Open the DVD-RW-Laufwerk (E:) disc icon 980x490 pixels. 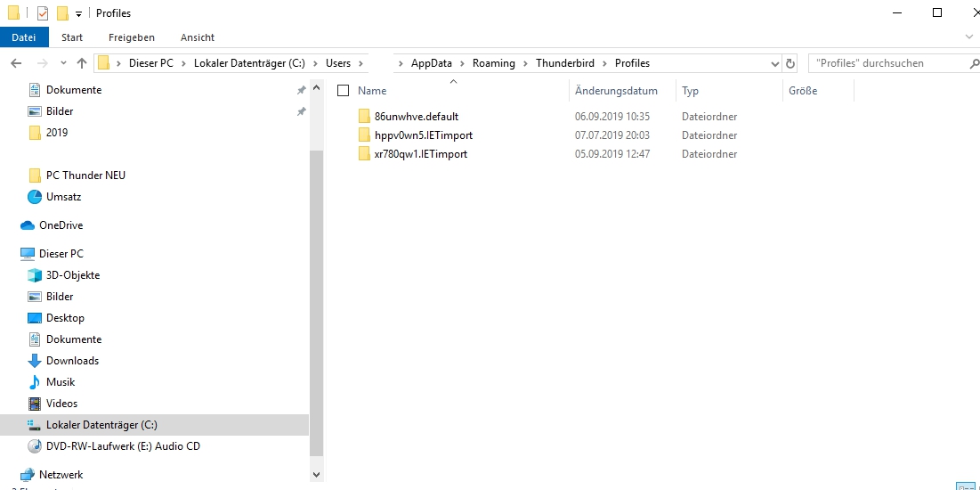pyautogui.click(x=35, y=446)
